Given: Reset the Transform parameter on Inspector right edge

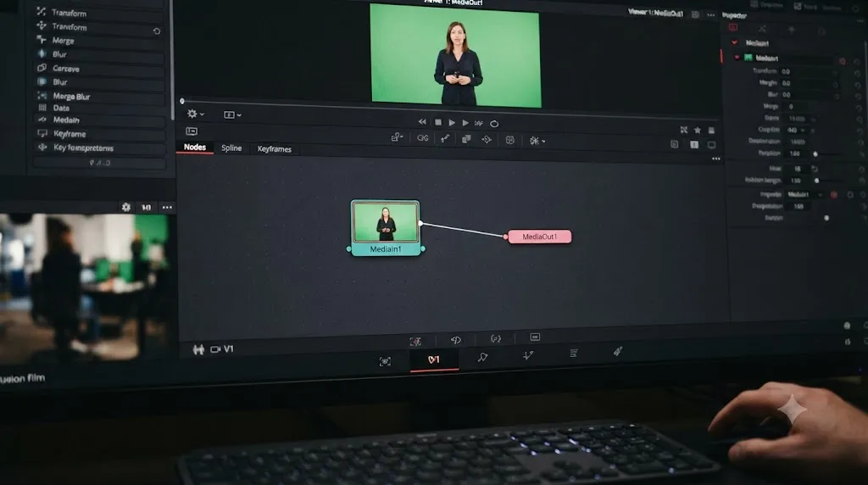Looking at the screenshot, I should [x=857, y=74].
